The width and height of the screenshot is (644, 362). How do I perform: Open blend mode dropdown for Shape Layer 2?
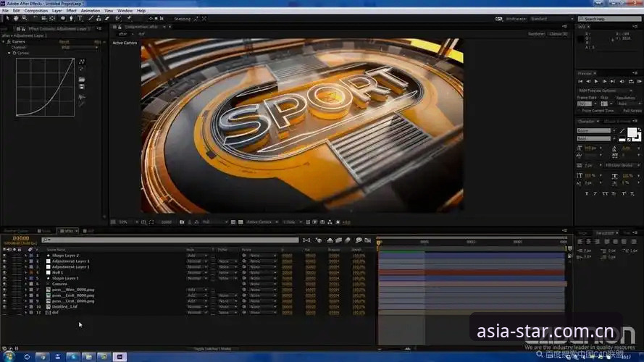pos(197,256)
